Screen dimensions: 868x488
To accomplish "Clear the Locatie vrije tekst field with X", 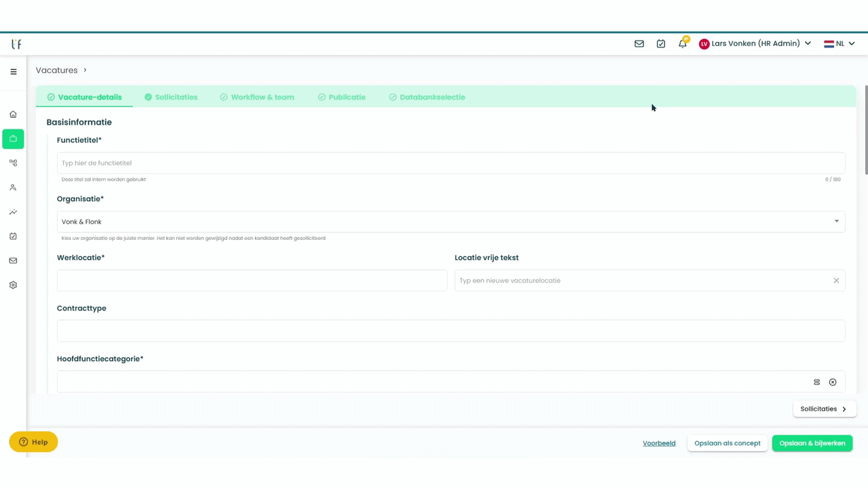I will pos(836,281).
